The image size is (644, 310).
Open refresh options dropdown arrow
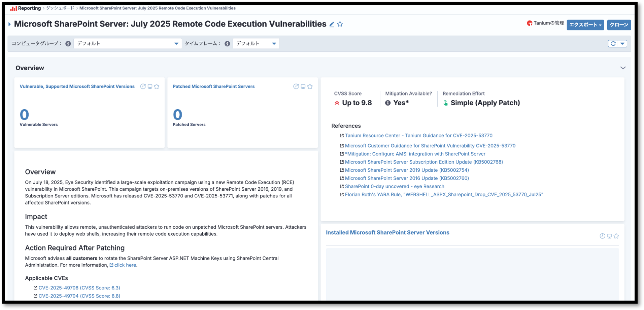tap(622, 44)
